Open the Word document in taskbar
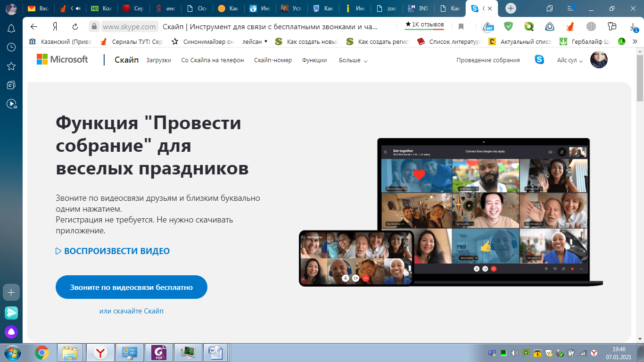Viewport: 644px width, 362px height. (215, 353)
